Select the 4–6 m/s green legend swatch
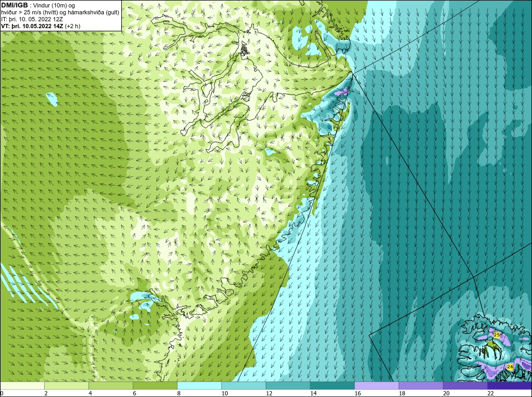Viewport: 532px width, 397px height. click(x=111, y=386)
